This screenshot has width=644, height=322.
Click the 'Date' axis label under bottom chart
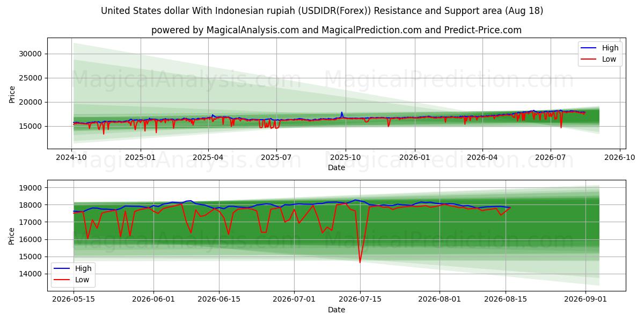[x=336, y=310]
